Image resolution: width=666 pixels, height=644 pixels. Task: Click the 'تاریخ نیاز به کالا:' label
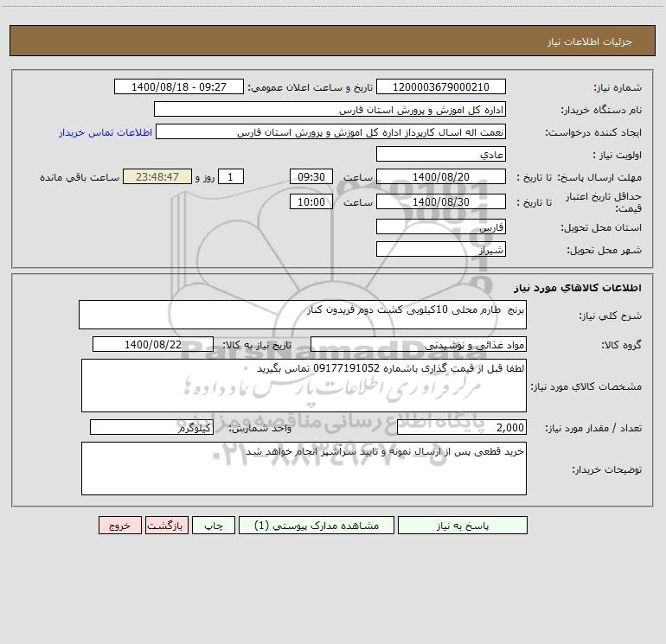pyautogui.click(x=257, y=345)
